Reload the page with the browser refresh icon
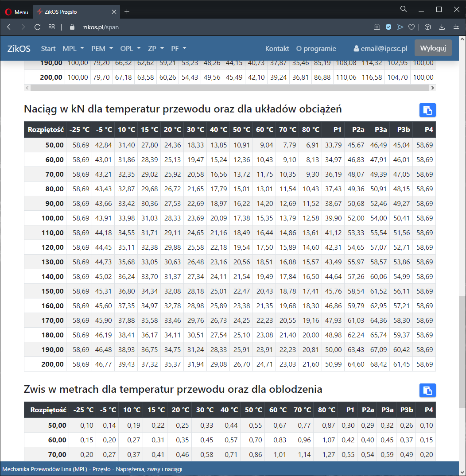The height and width of the screenshot is (476, 466). point(37,27)
